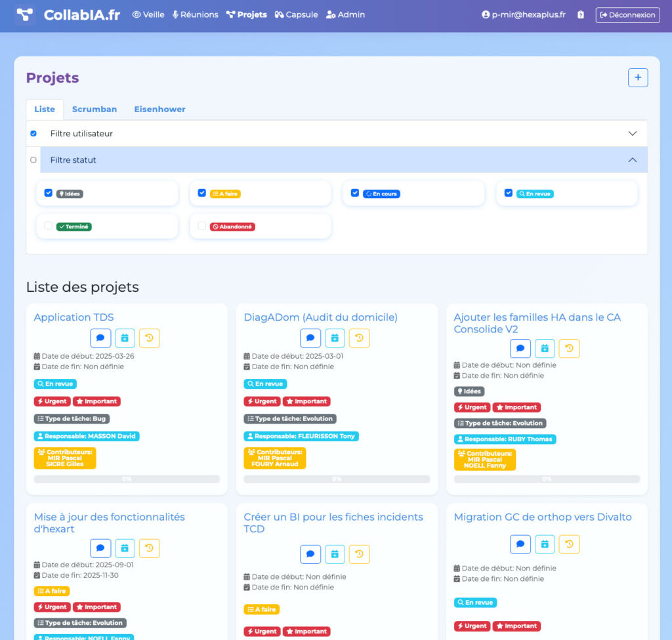Click comment icon on Créer un BI card
This screenshot has width=672, height=640.
pyautogui.click(x=310, y=554)
